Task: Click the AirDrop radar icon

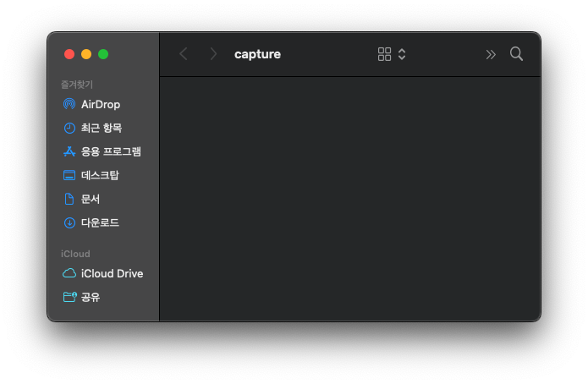Action: click(x=69, y=104)
